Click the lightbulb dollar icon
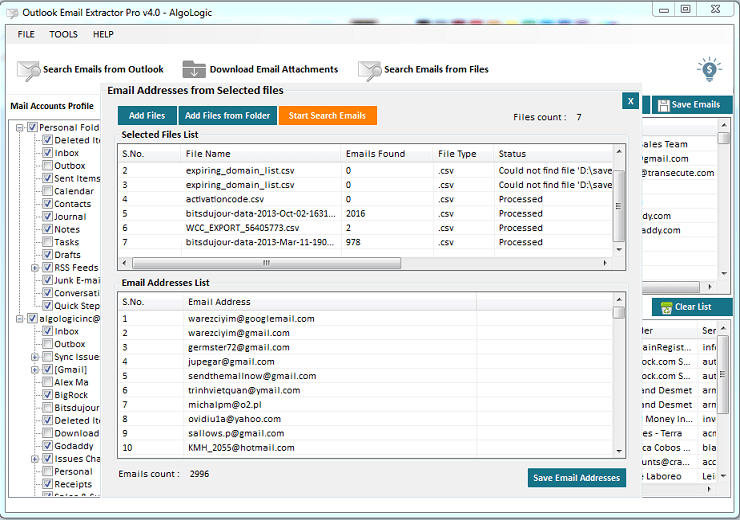The height and width of the screenshot is (520, 740). 709,70
